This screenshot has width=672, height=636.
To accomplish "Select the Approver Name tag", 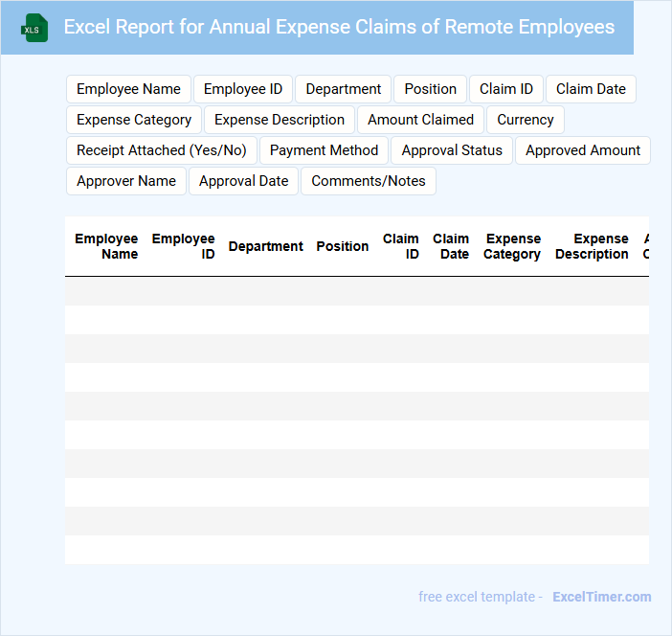I will pyautogui.click(x=126, y=181).
